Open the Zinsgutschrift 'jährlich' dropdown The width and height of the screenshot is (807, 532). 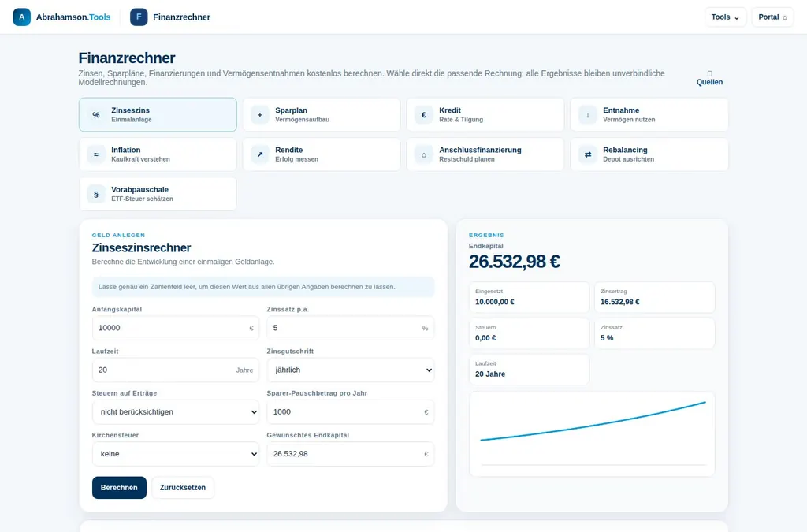pyautogui.click(x=351, y=370)
